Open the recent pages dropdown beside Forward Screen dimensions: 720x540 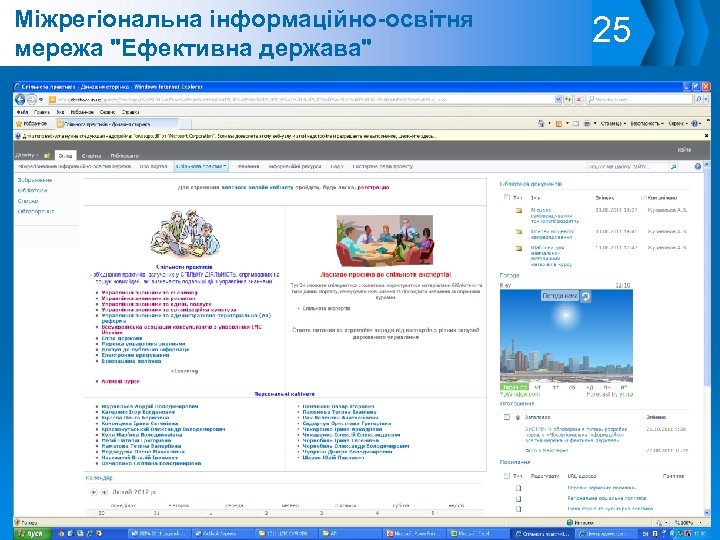pyautogui.click(x=41, y=99)
